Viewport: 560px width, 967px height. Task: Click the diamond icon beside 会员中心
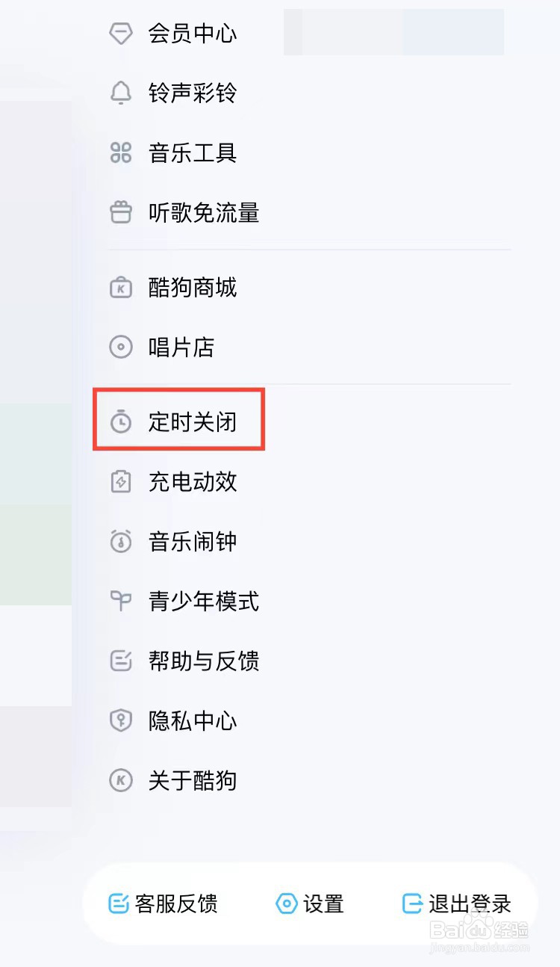click(x=121, y=33)
